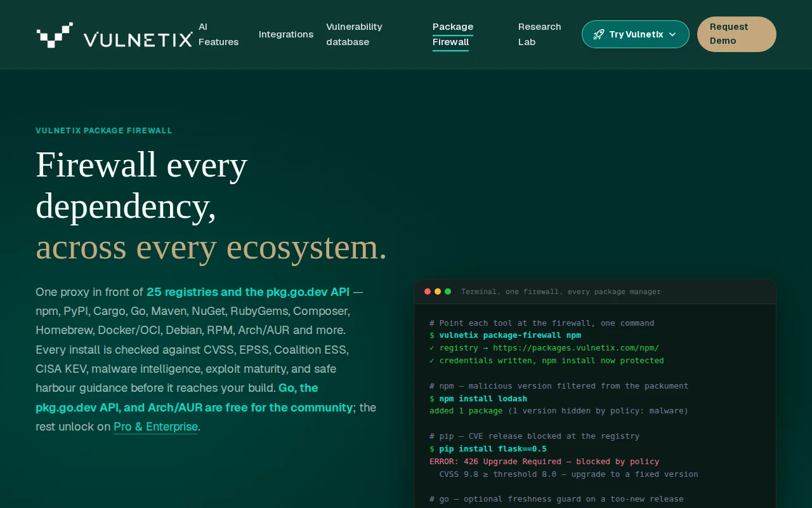Click the Request Demo button
The image size is (812, 508).
tap(737, 34)
